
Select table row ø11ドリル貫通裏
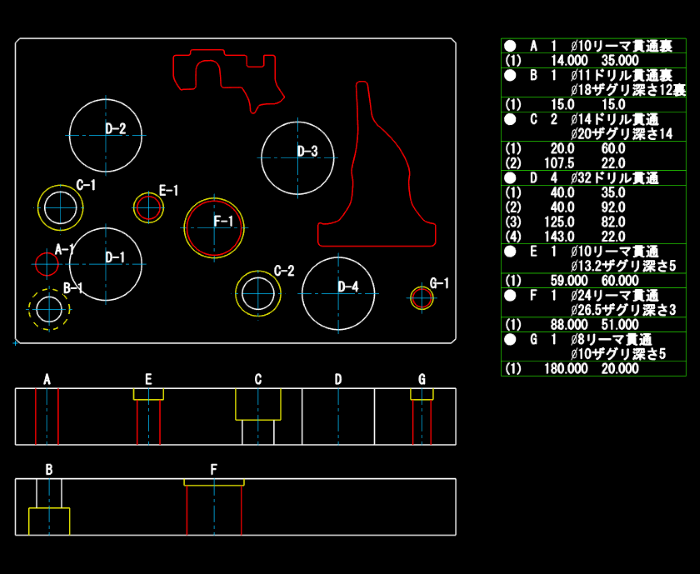[594, 75]
